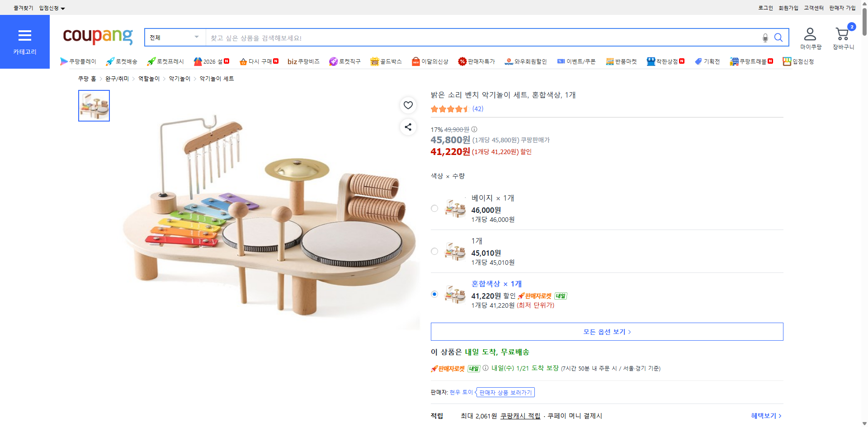This screenshot has height=427, width=868.
Task: Open 이벤트/쿠폰 from the navigation bar
Action: [576, 61]
